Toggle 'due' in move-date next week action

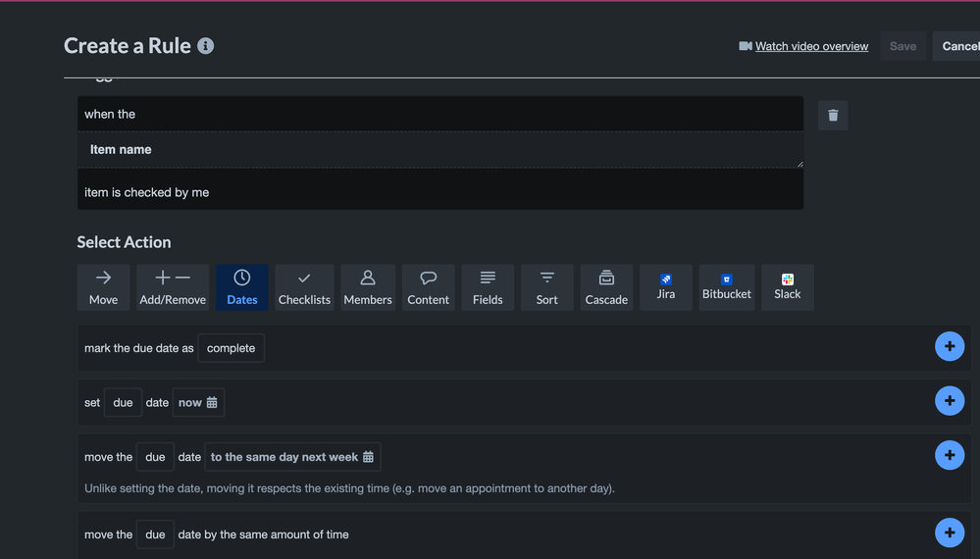tap(155, 457)
